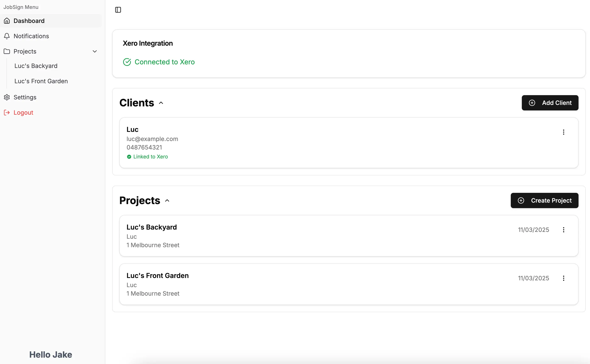Screen dimensions: 590x364
Task: Open three-dot menu for Luc's Front Garden project
Action: pyautogui.click(x=563, y=278)
